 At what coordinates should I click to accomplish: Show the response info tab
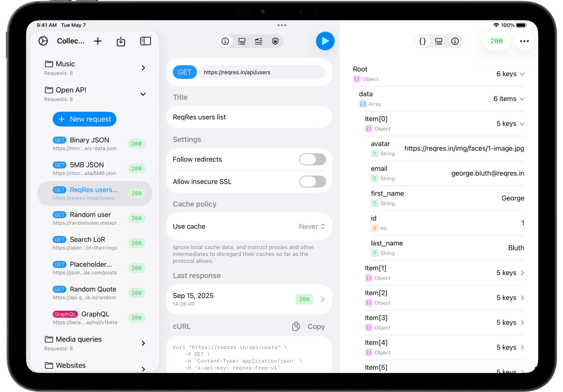(455, 41)
